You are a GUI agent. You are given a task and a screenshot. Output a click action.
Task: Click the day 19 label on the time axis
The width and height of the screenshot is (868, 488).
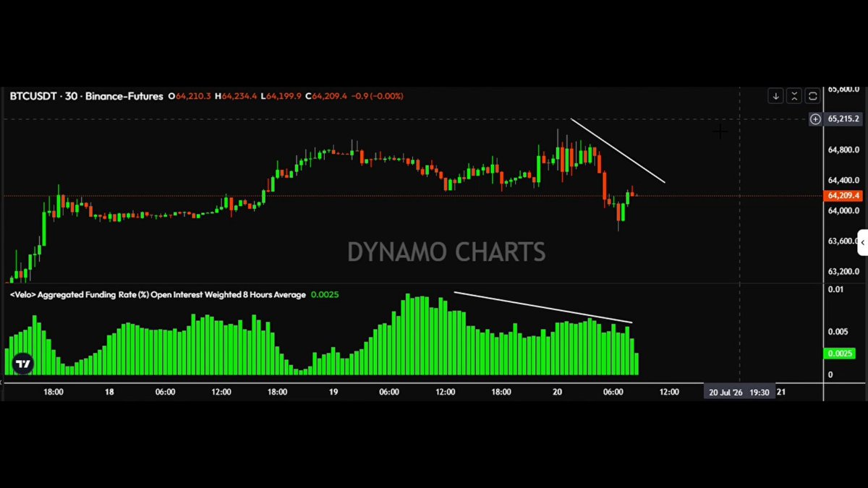tap(333, 392)
